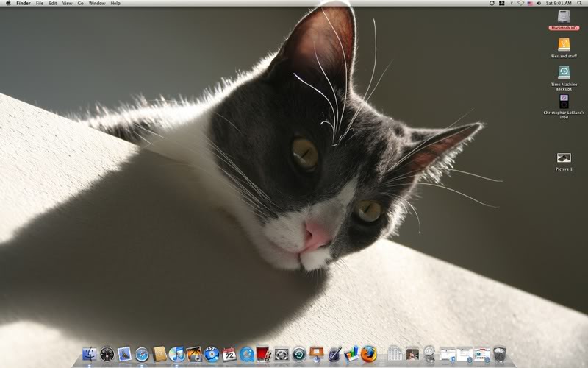Open the Edit menu

[53, 3]
